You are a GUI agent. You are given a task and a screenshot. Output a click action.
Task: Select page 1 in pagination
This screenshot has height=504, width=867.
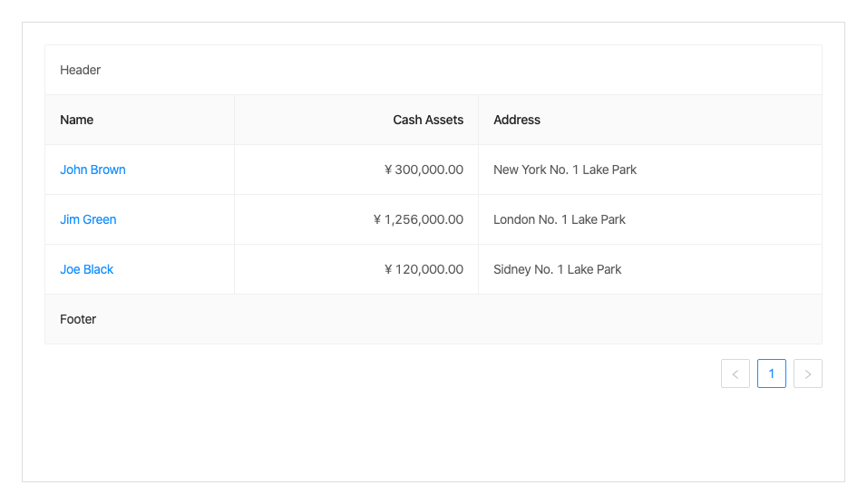(772, 373)
